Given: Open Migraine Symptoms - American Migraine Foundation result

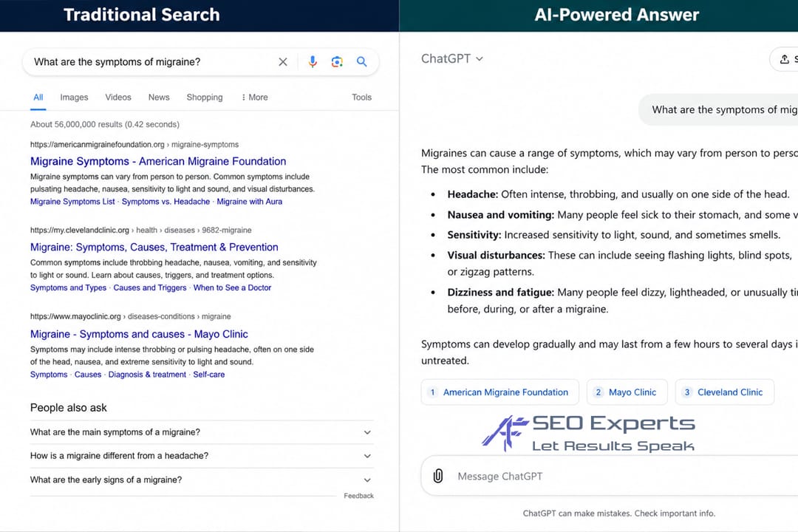Looking at the screenshot, I should pyautogui.click(x=158, y=161).
